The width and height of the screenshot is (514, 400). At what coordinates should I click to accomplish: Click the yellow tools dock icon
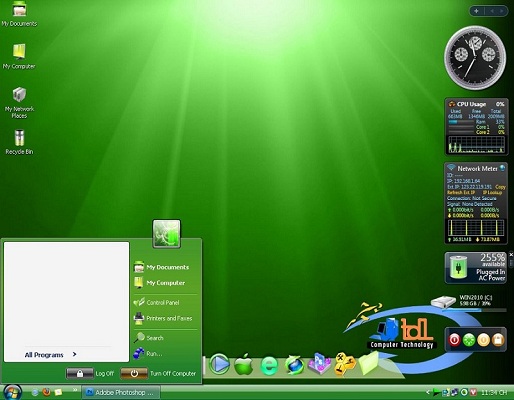click(345, 364)
